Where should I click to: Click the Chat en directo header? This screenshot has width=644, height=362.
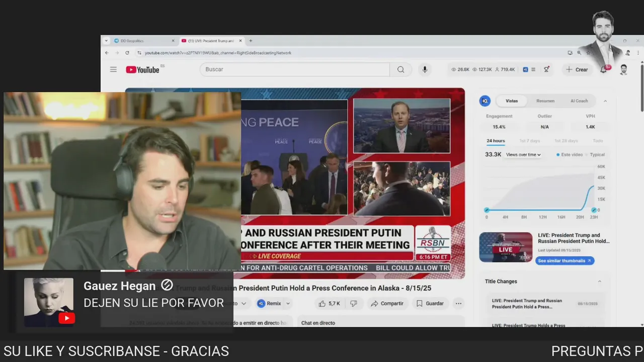[318, 323]
